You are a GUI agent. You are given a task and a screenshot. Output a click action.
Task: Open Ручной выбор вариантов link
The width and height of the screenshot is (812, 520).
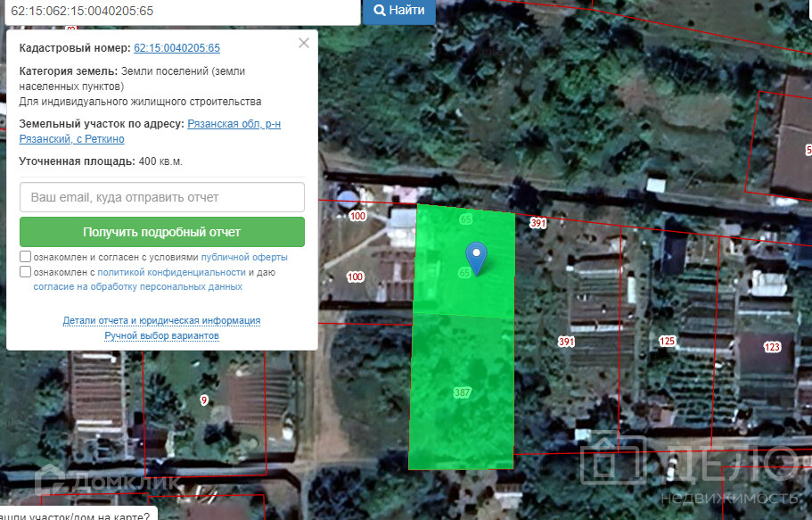click(x=161, y=335)
